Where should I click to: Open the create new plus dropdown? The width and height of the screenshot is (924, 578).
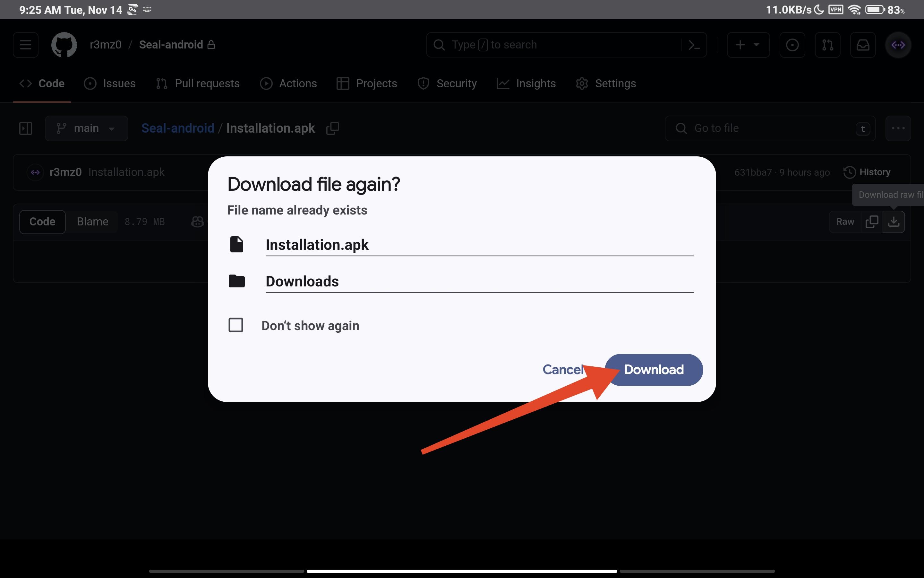click(748, 45)
